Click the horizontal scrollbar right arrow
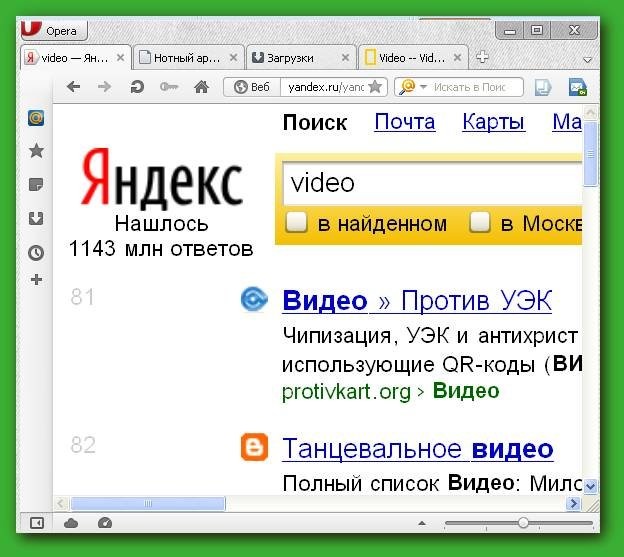This screenshot has width=624, height=557. tap(573, 504)
